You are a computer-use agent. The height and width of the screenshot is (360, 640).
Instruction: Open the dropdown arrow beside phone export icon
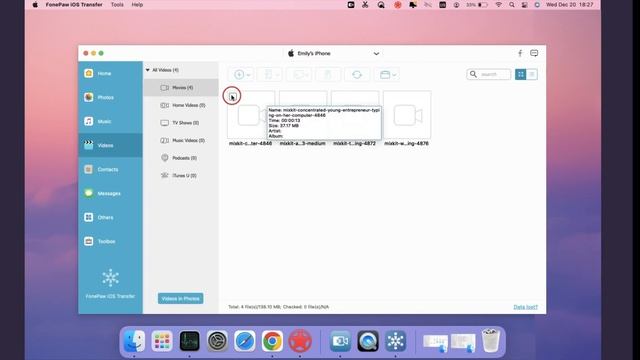click(x=278, y=75)
